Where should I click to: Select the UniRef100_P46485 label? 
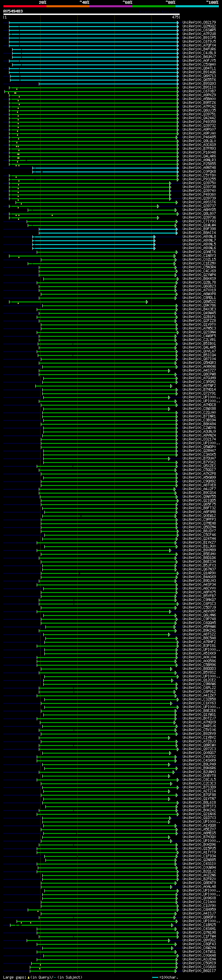(x=199, y=137)
